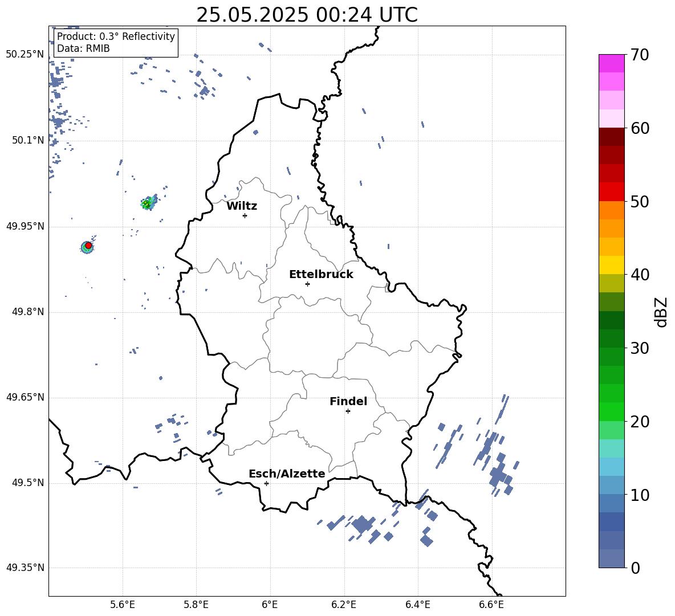Click the green radar echo west of Wiltz

(148, 203)
